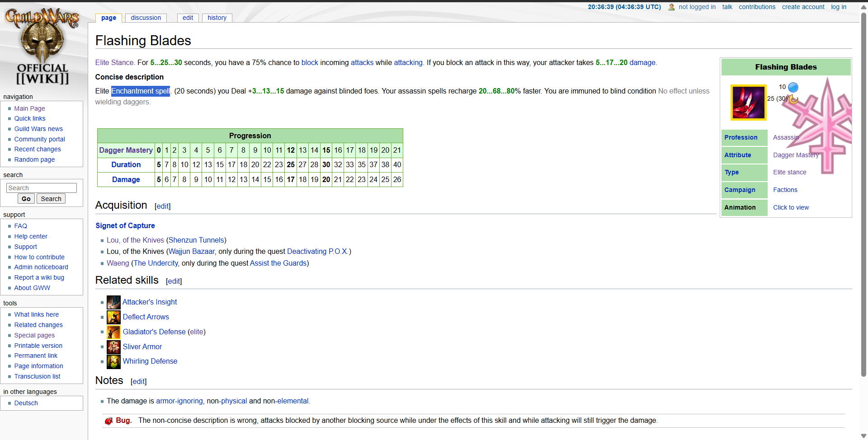Image resolution: width=868 pixels, height=440 pixels.
Task: Click inside the wiki Search field
Action: point(42,188)
